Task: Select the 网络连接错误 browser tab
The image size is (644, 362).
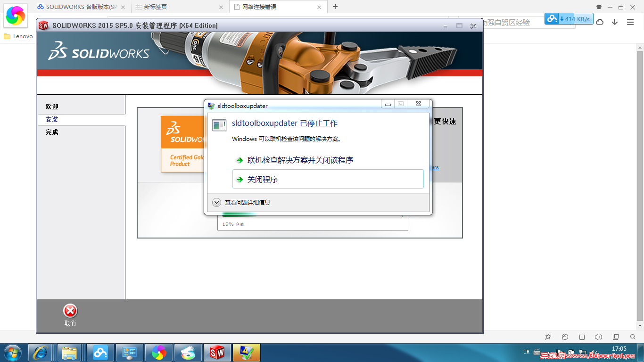Action: point(278,7)
